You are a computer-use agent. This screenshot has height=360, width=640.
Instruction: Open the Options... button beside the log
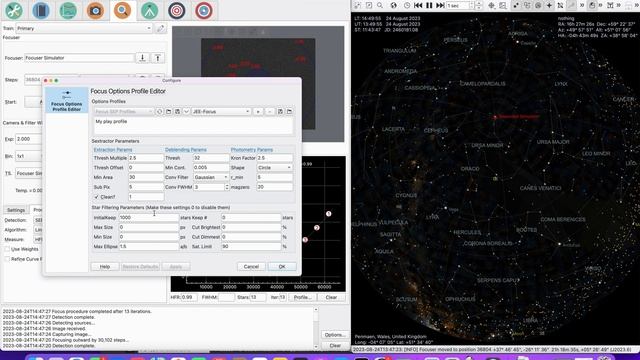[335, 335]
